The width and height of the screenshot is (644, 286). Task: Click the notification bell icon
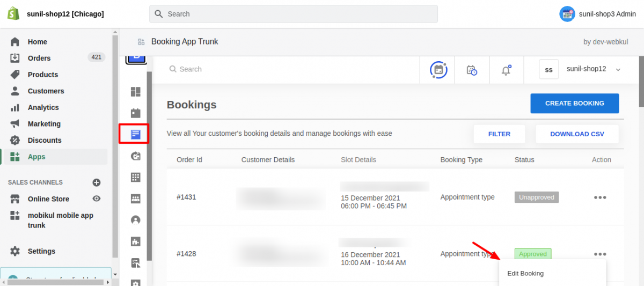click(506, 70)
